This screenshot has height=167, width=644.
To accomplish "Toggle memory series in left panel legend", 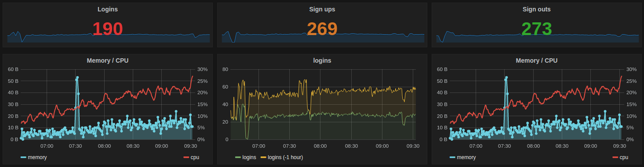I will click(x=34, y=157).
